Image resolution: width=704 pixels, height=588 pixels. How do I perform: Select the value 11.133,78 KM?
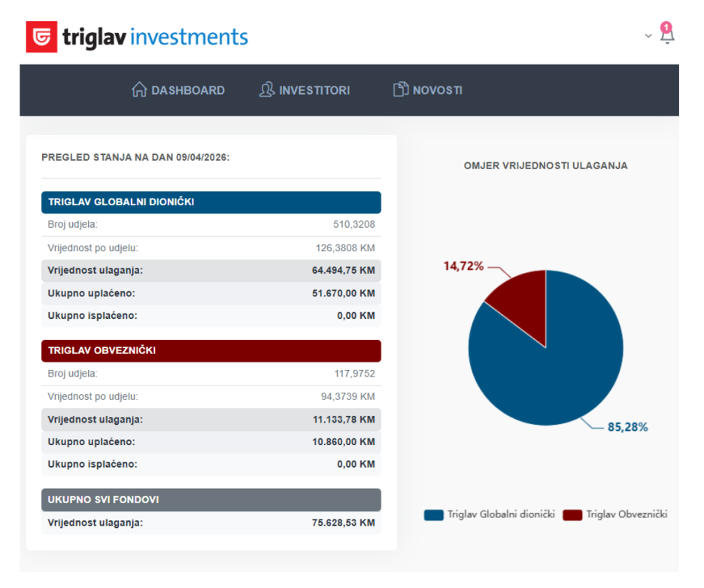(x=344, y=420)
